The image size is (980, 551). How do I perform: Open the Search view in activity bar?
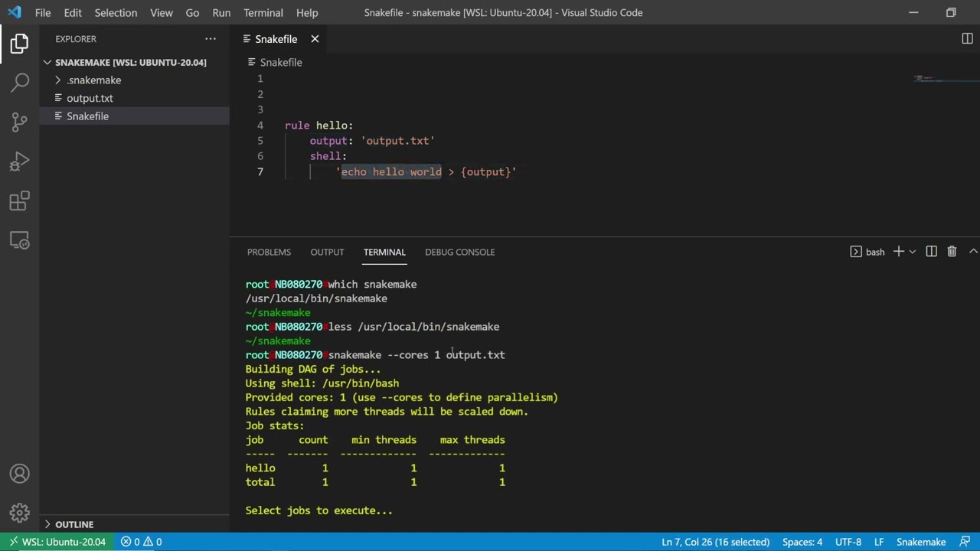click(x=20, y=82)
